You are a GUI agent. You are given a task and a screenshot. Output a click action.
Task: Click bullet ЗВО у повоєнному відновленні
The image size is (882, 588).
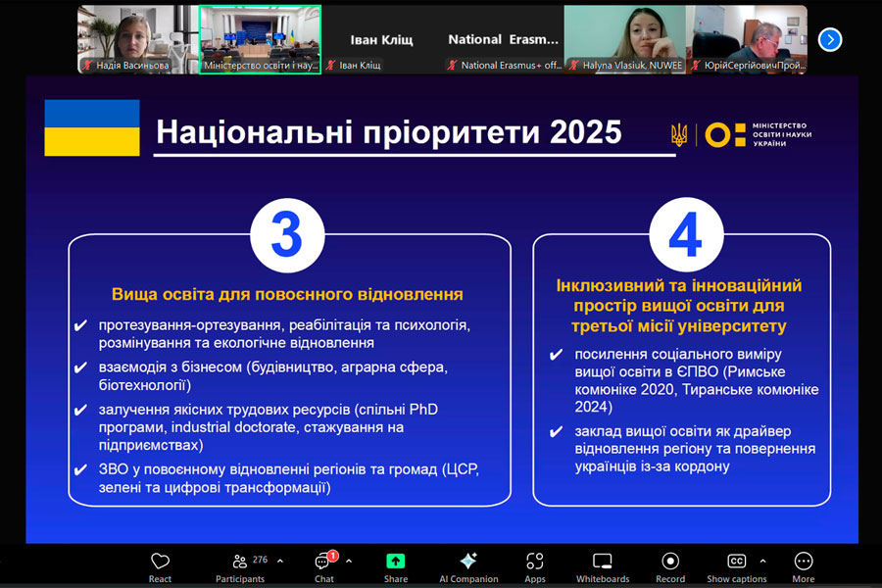(x=288, y=478)
